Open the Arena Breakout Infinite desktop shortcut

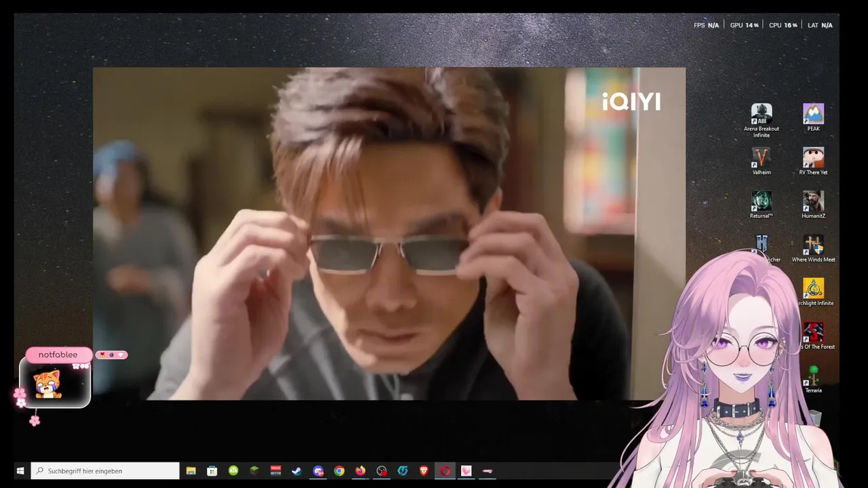coord(761,121)
